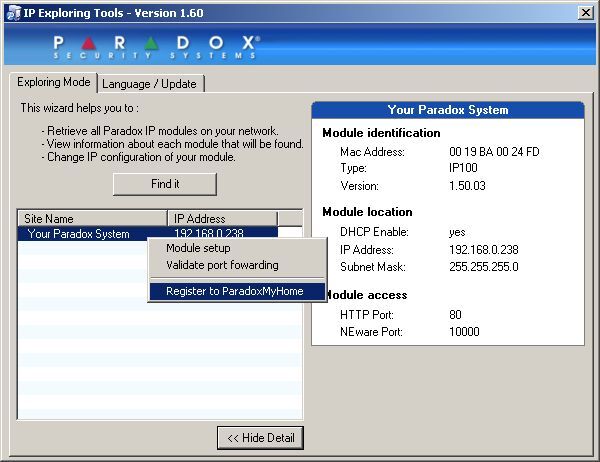600x462 pixels.
Task: Close the IP Exploring Tools window
Action: click(x=586, y=12)
